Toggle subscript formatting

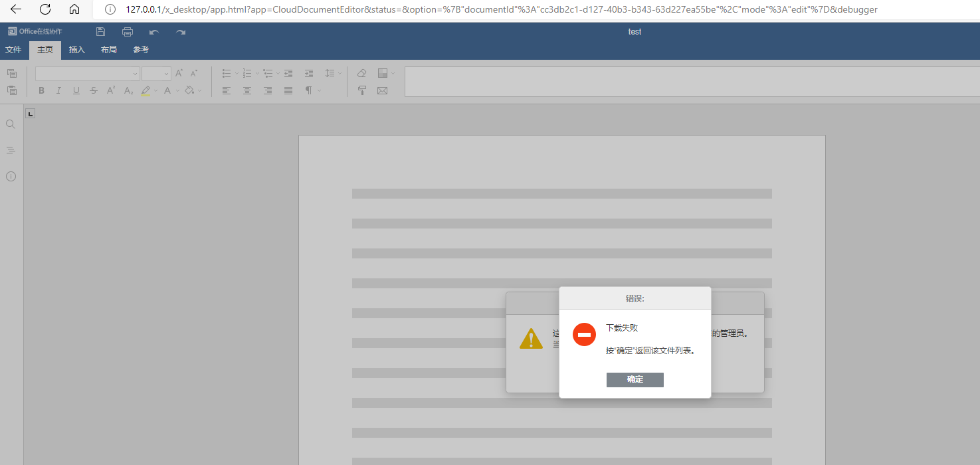pyautogui.click(x=129, y=90)
